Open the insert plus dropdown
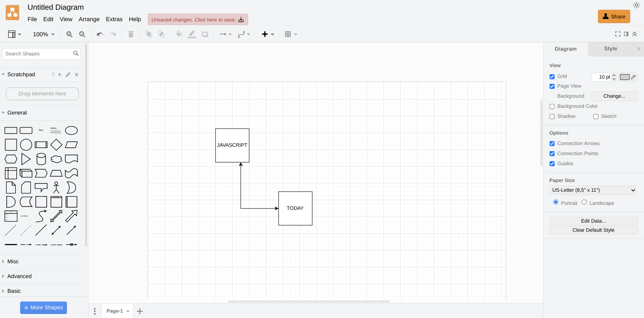This screenshot has width=644, height=318. [x=268, y=34]
